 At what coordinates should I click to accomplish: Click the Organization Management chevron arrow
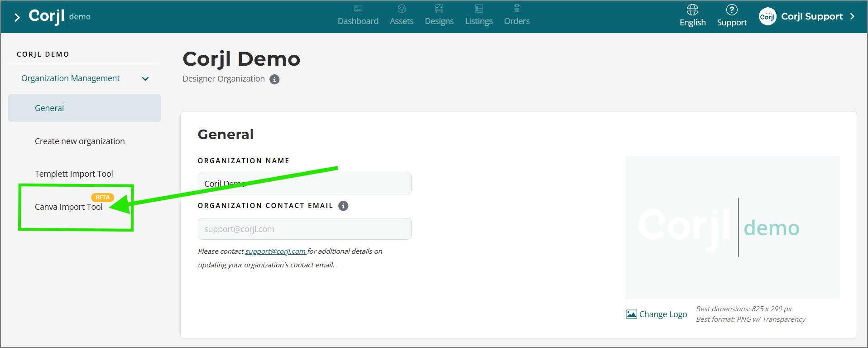(145, 79)
